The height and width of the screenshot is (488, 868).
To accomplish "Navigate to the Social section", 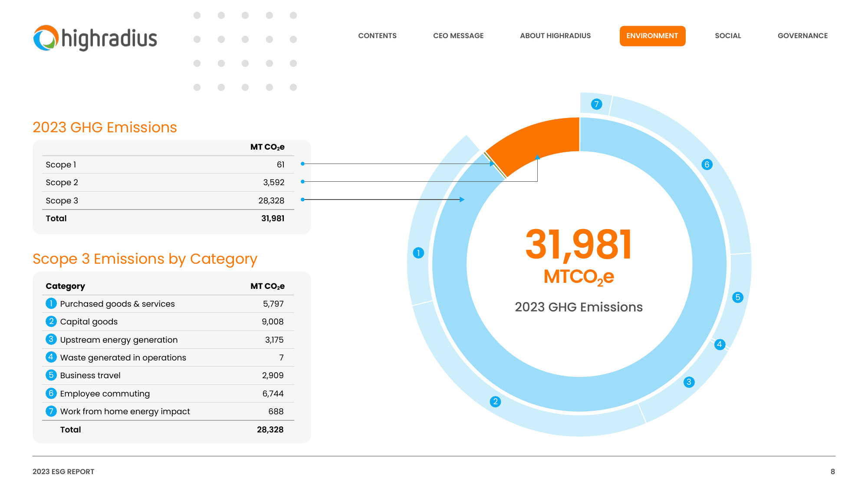I will (728, 36).
